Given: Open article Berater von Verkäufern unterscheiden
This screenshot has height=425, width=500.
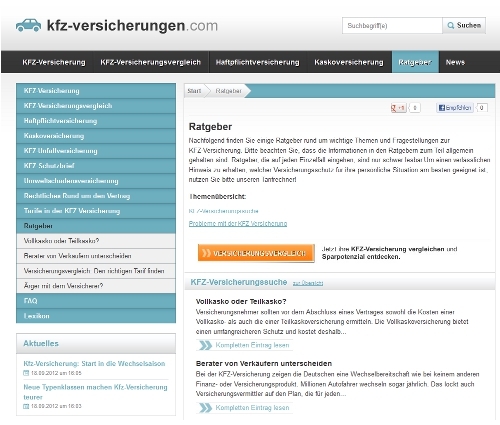Looking at the screenshot, I should click(264, 363).
